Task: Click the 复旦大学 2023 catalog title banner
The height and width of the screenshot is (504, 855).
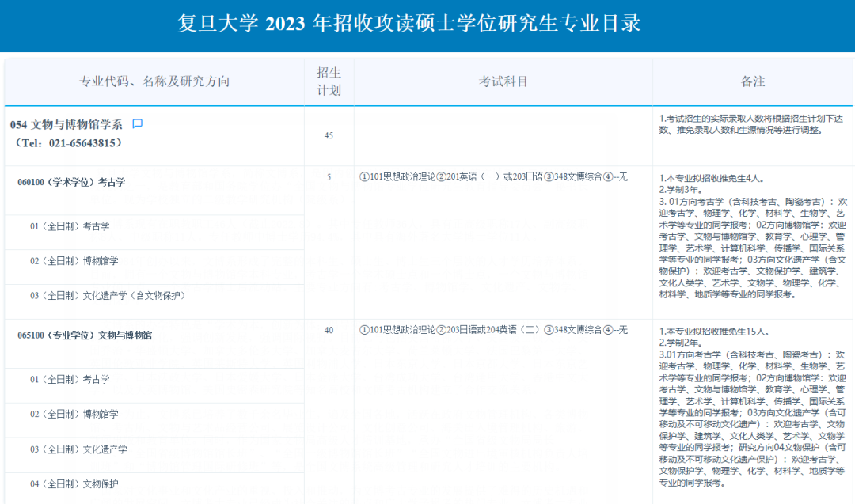Action: pyautogui.click(x=409, y=25)
